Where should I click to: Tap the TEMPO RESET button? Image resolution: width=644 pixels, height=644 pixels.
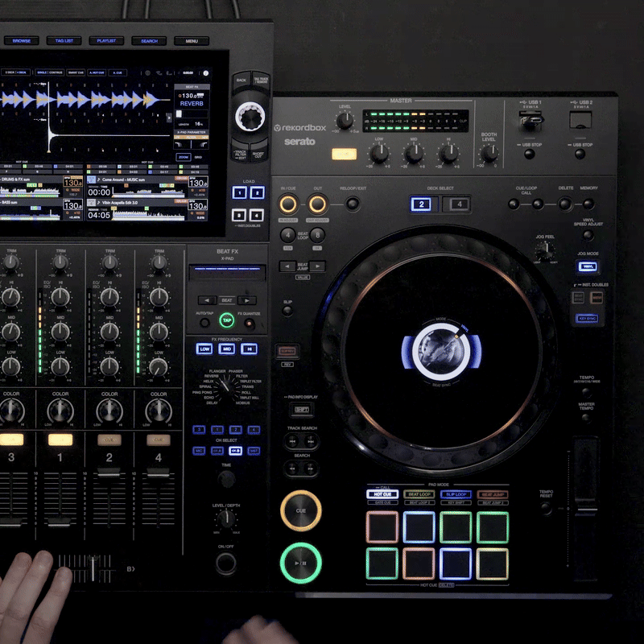pyautogui.click(x=547, y=509)
